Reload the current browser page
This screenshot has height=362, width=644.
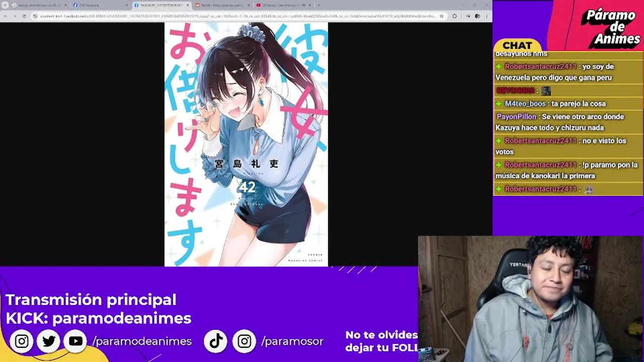pyautogui.click(x=24, y=16)
